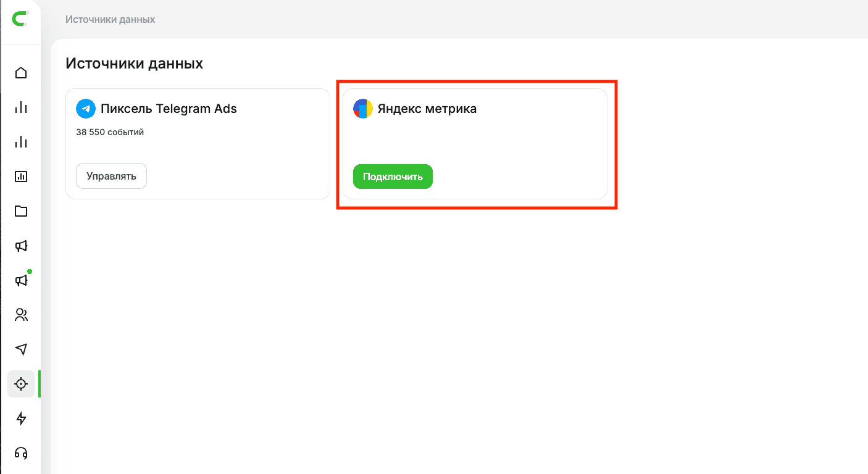Click the Источники данных breadcrumb at the top

point(110,19)
